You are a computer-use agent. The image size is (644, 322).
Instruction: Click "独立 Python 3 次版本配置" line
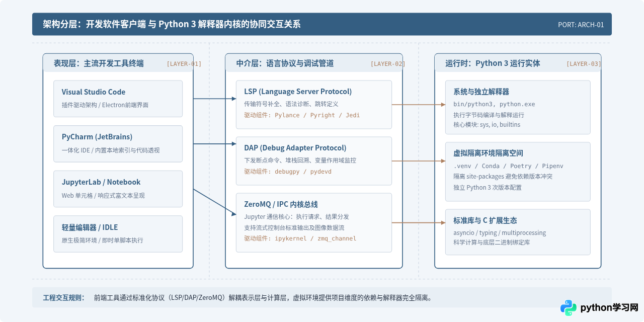(x=488, y=188)
